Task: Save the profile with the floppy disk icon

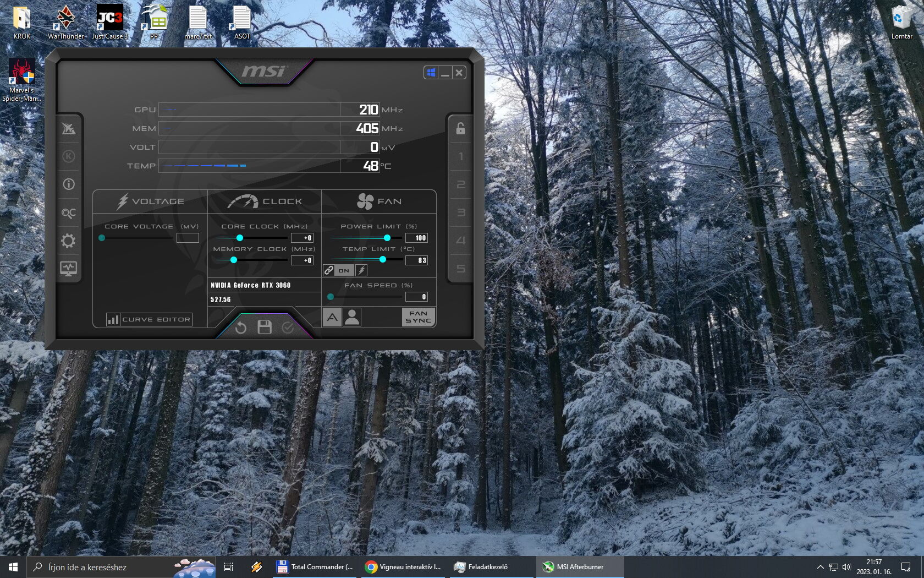Action: click(265, 327)
